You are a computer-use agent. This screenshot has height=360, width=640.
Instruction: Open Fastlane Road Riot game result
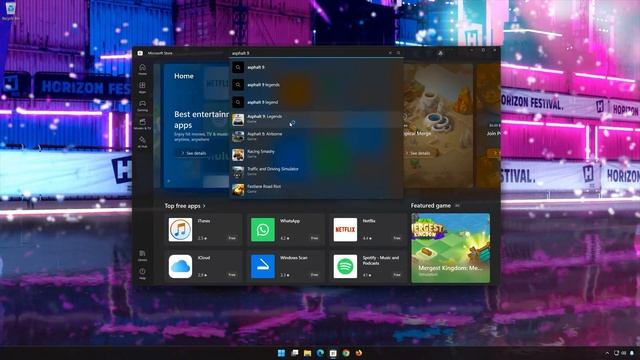pos(316,189)
